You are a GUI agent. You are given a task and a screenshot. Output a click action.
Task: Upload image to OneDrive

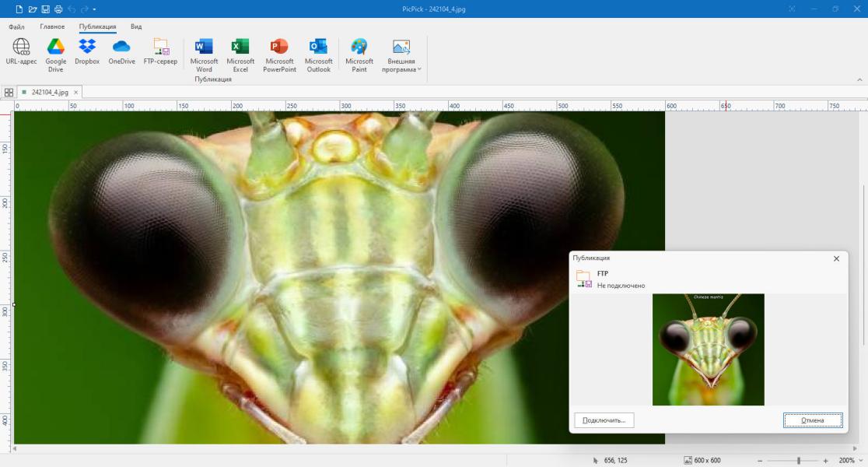pyautogui.click(x=121, y=52)
